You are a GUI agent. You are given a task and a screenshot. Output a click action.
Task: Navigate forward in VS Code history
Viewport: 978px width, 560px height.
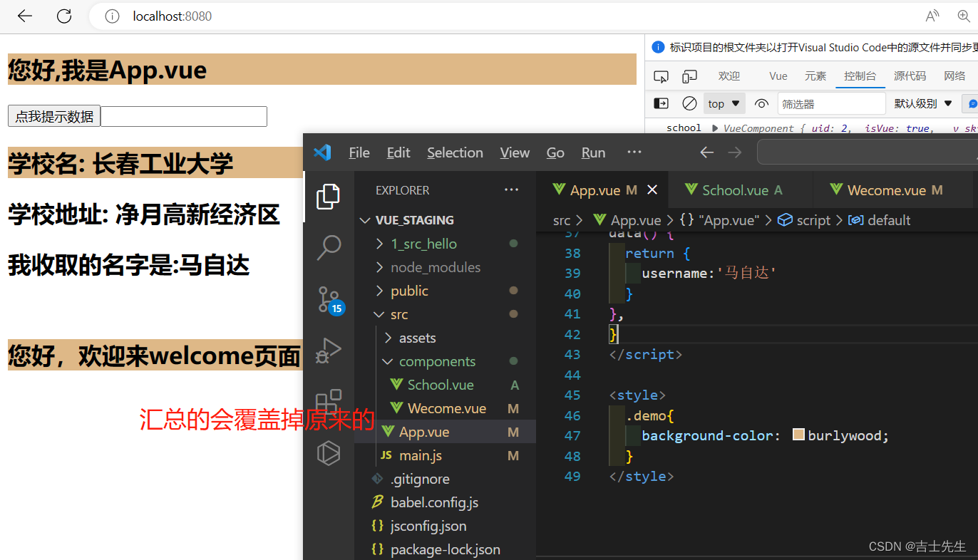(x=735, y=152)
